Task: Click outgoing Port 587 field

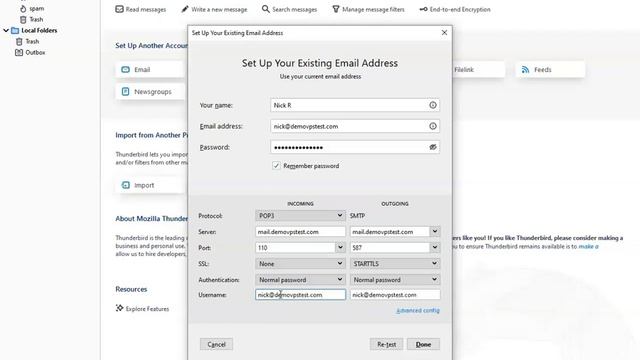Action: tap(390, 248)
